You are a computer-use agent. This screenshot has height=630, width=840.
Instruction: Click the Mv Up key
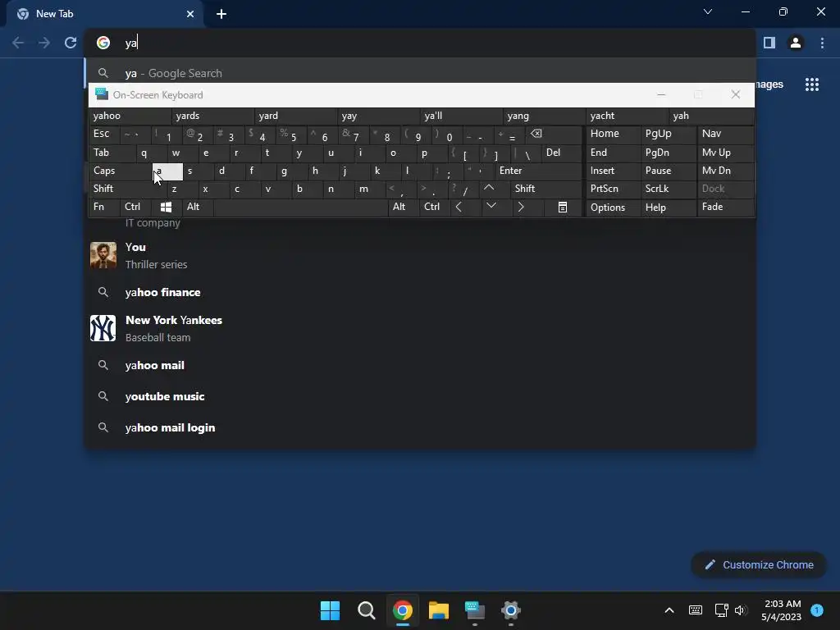[725, 153]
